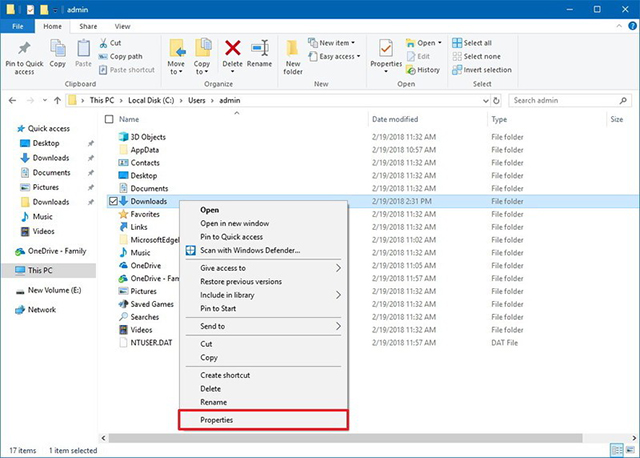The width and height of the screenshot is (640, 458).
Task: Sort by the Size column header
Action: point(616,119)
